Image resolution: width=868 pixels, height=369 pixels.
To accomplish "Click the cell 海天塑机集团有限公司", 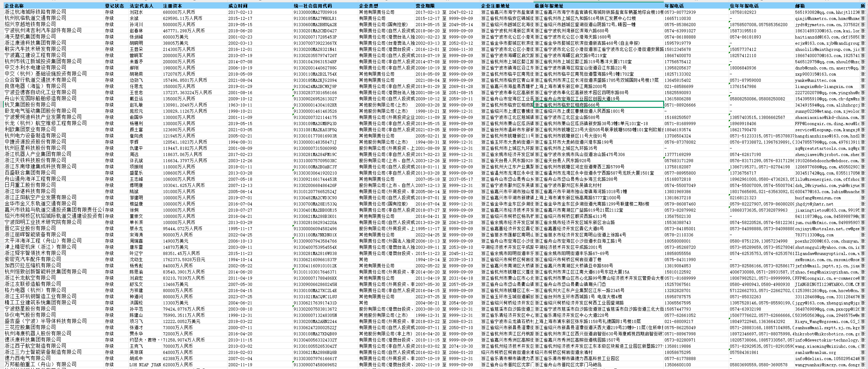I will point(30,37).
